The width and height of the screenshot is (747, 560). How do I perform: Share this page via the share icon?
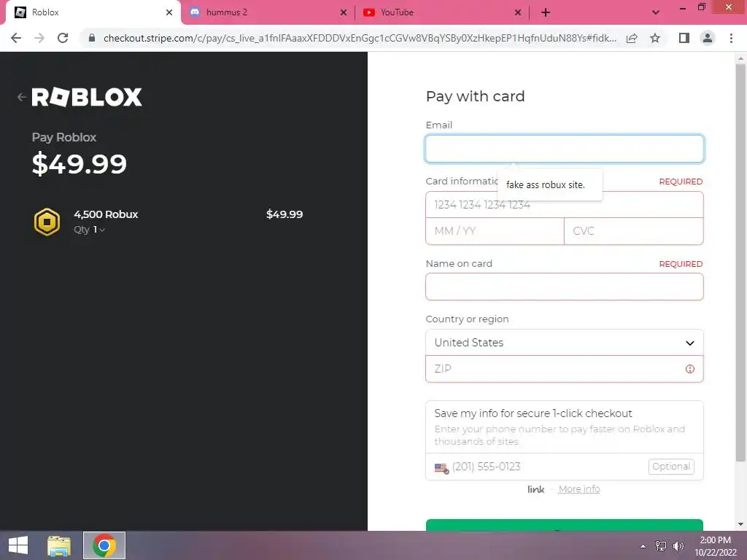[x=632, y=38]
